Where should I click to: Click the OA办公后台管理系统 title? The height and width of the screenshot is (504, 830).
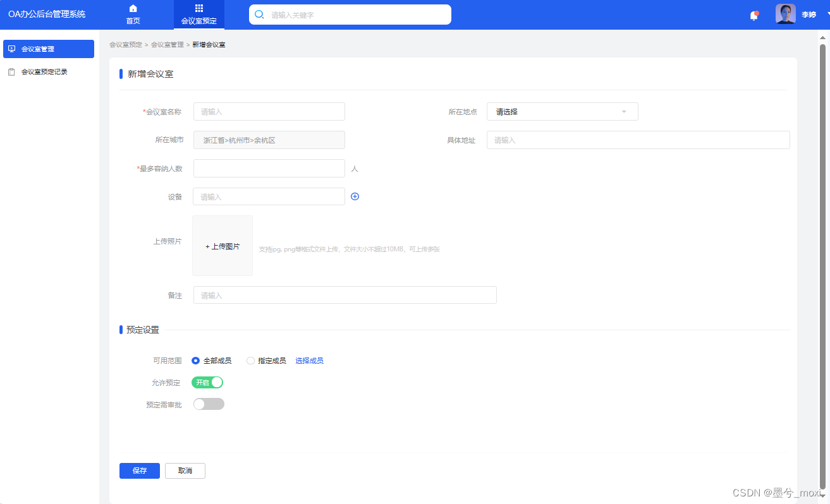[x=47, y=14]
